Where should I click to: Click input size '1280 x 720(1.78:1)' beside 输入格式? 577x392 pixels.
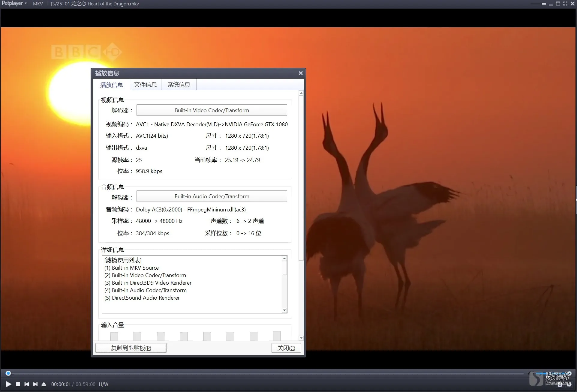click(247, 136)
